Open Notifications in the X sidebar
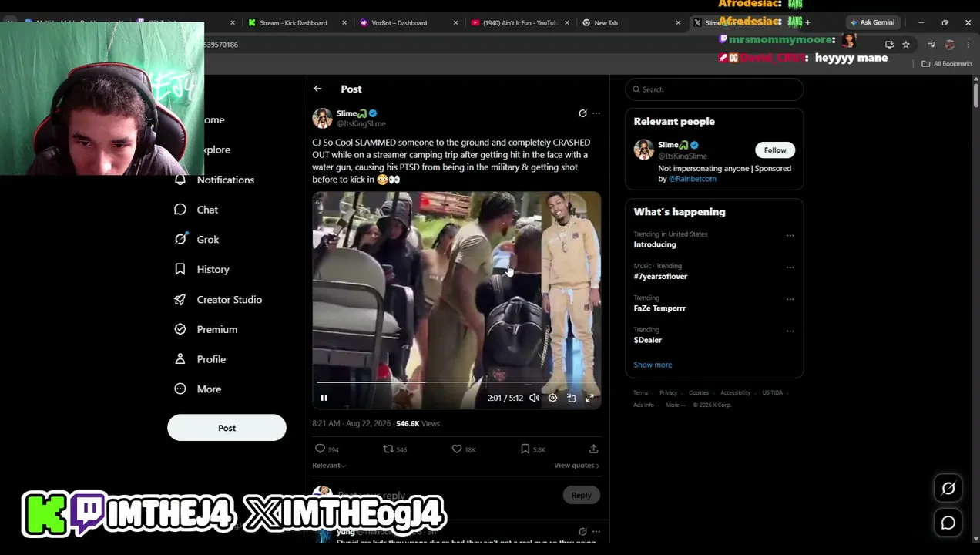This screenshot has height=555, width=980. (x=215, y=180)
